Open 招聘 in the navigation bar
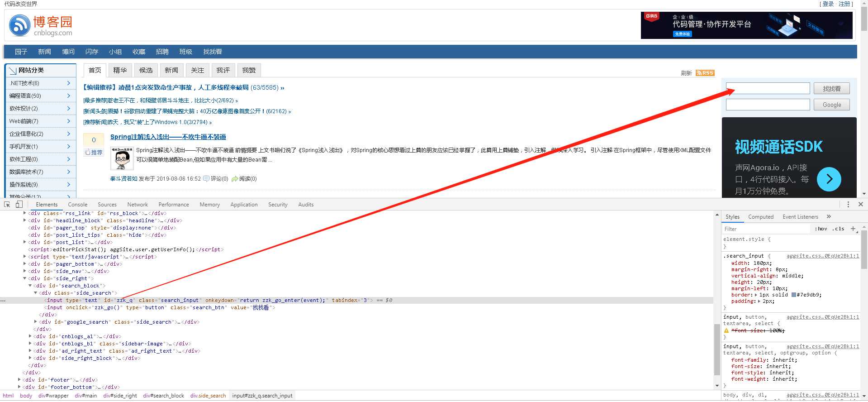868x402 pixels. (162, 52)
